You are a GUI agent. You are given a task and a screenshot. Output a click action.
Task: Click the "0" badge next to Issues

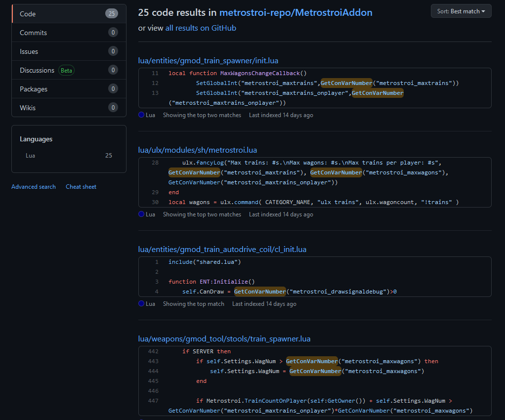113,51
